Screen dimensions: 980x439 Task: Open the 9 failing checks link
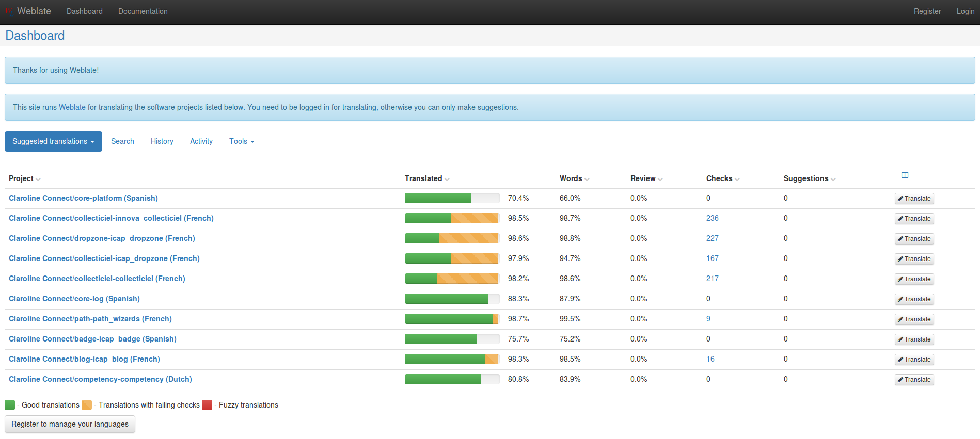708,319
